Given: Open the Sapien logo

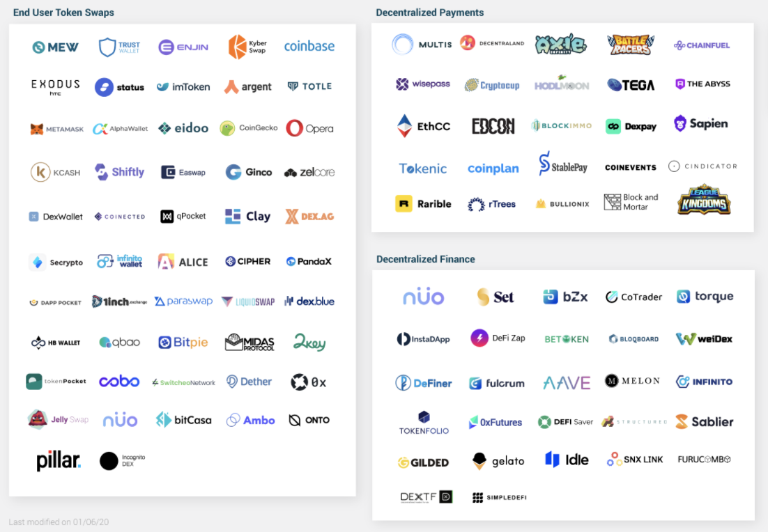Looking at the screenshot, I should (701, 123).
